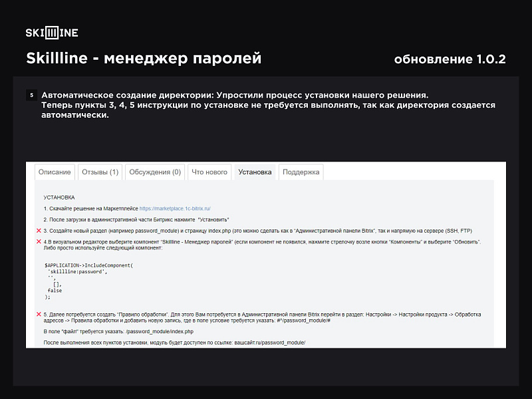This screenshot has width=532, height=399.
Task: Open the Отзывы (1) tab
Action: [x=100, y=171]
